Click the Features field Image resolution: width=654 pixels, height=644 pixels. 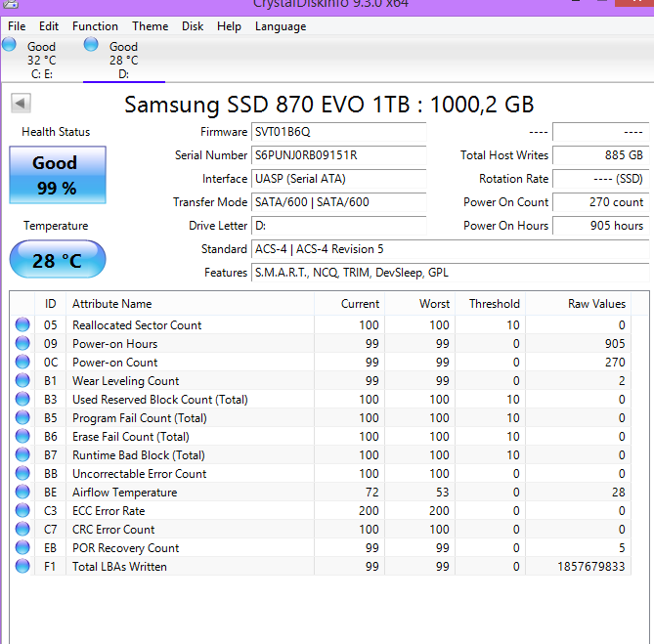click(451, 273)
